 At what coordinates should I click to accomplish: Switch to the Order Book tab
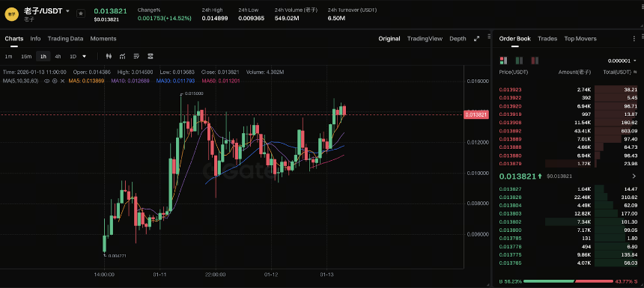[514, 39]
